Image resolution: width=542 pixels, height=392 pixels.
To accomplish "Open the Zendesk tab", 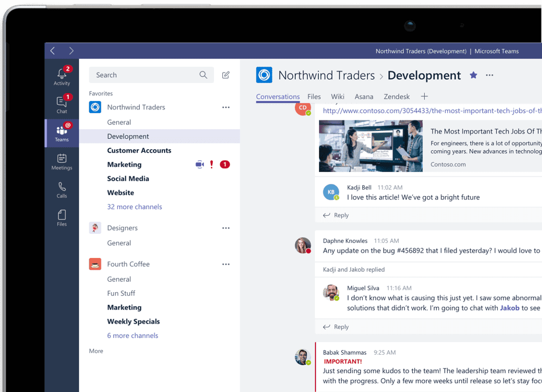I will coord(397,97).
